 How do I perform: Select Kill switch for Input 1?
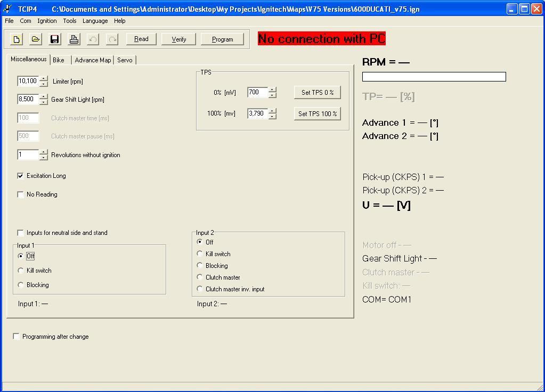(21, 271)
